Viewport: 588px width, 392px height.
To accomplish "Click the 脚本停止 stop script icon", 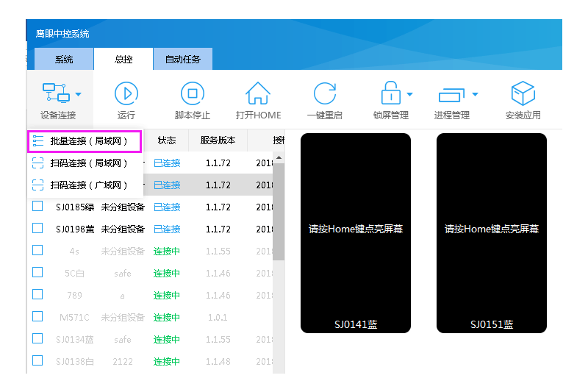I will point(193,93).
